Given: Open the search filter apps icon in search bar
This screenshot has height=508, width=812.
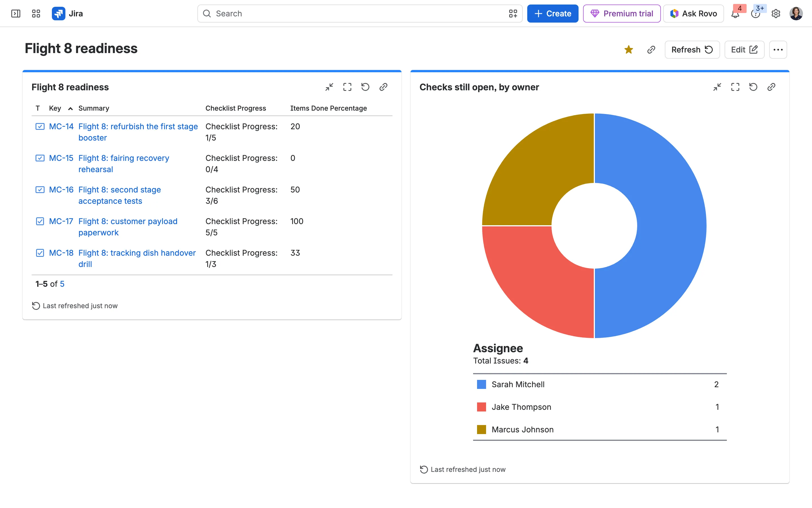Looking at the screenshot, I should pyautogui.click(x=513, y=14).
